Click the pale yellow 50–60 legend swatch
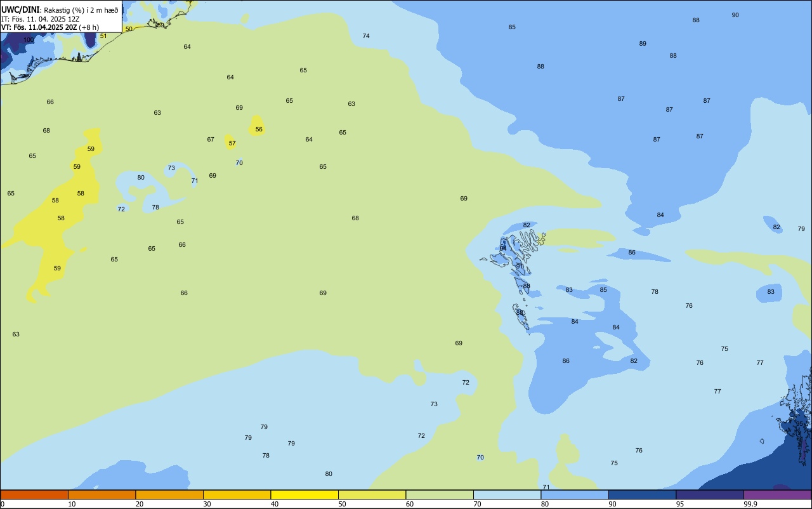The image size is (812, 509). click(372, 494)
